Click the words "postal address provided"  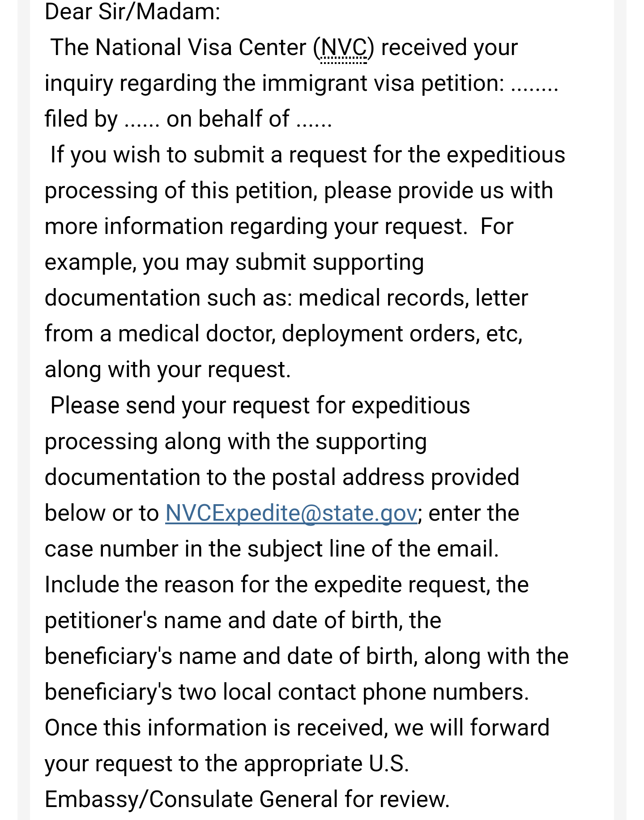pyautogui.click(x=396, y=477)
